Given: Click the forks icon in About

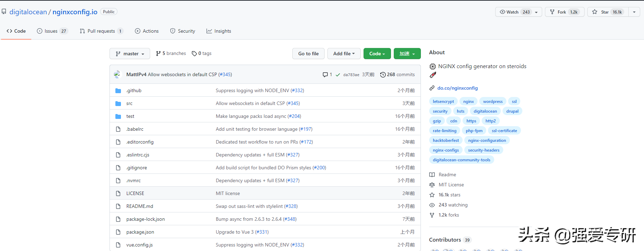Looking at the screenshot, I should pyautogui.click(x=432, y=215).
